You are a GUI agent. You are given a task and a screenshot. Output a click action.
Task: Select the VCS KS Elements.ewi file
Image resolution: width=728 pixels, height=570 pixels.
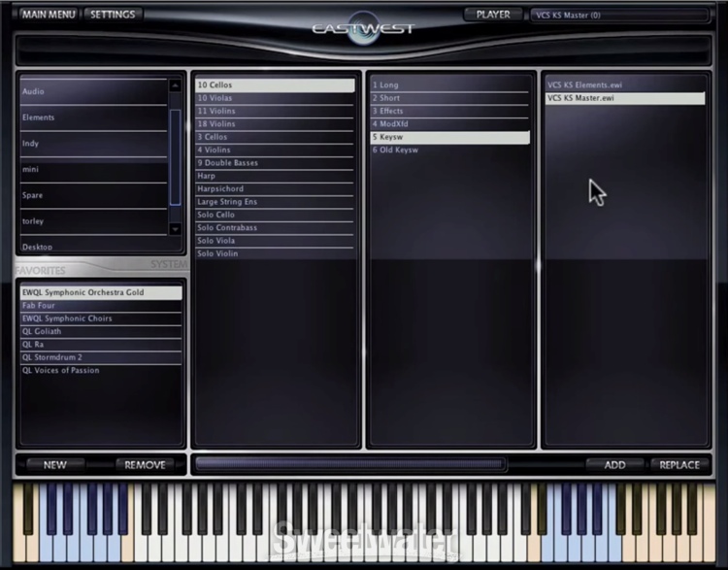[x=625, y=85]
